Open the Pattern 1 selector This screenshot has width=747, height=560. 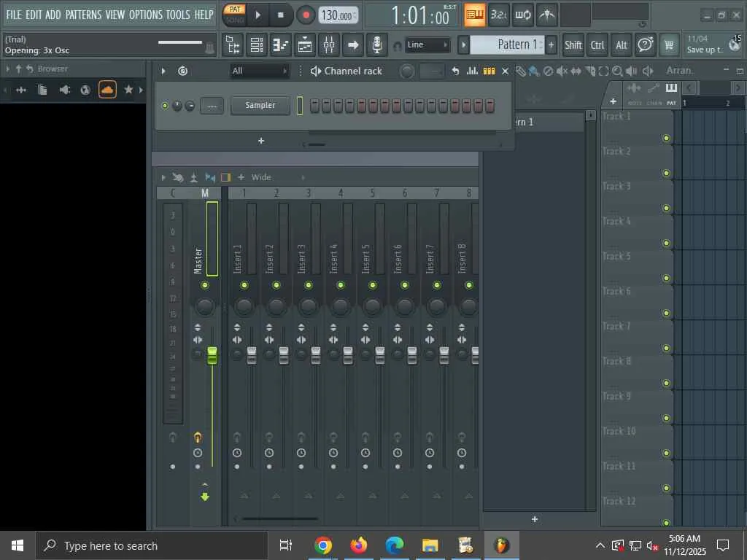(507, 44)
